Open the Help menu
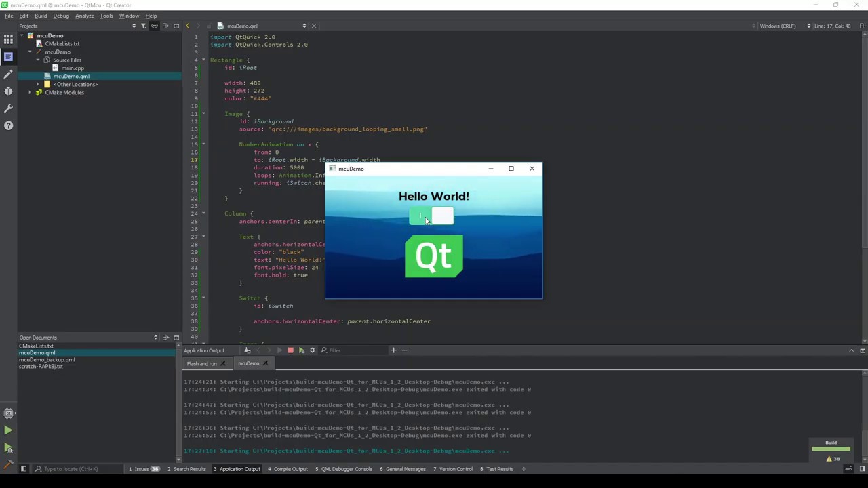The height and width of the screenshot is (488, 868). tap(151, 16)
